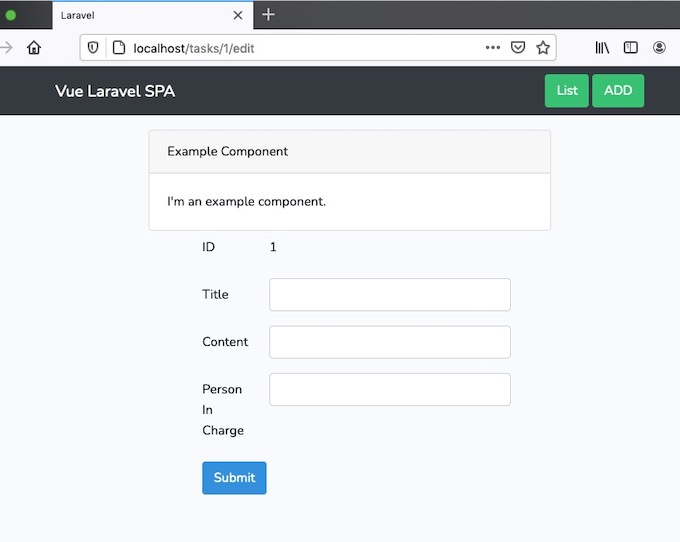Click the Firefox home icon

pyautogui.click(x=34, y=47)
